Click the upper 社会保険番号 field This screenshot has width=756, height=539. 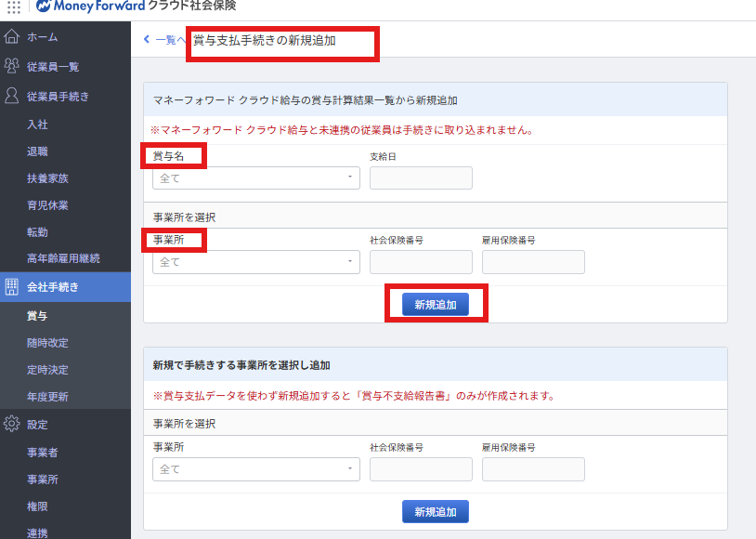[x=421, y=262]
